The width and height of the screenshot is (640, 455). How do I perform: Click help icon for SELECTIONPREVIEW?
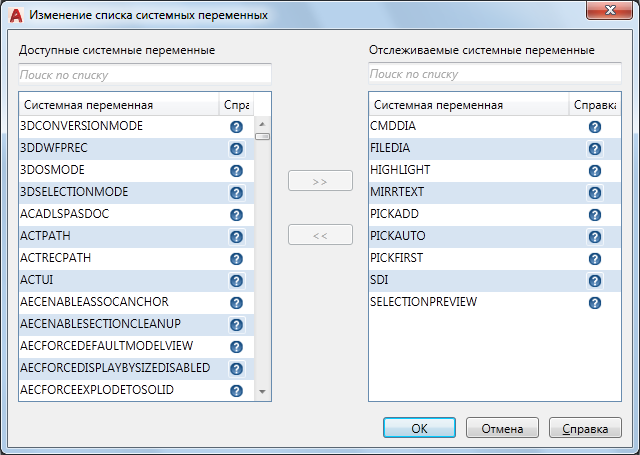tap(594, 302)
